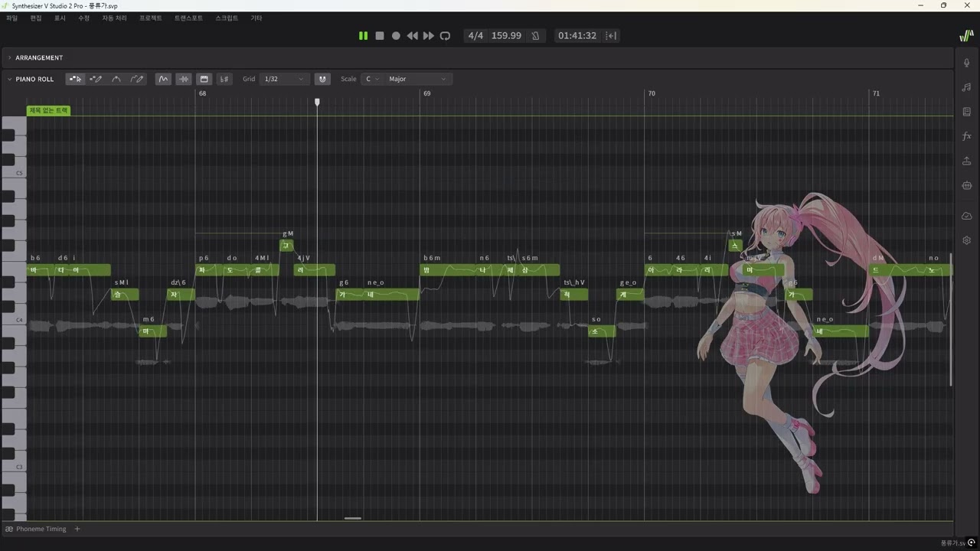
Task: Click measure 69 on the ruler
Action: tap(426, 93)
